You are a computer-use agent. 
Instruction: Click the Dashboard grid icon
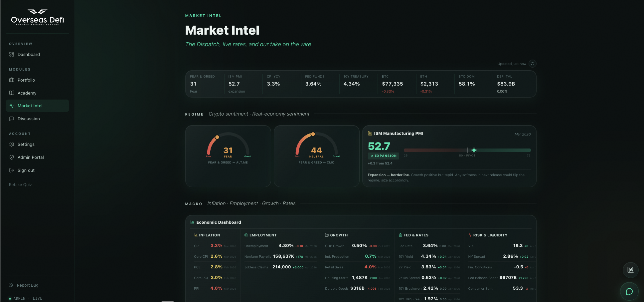tap(12, 54)
